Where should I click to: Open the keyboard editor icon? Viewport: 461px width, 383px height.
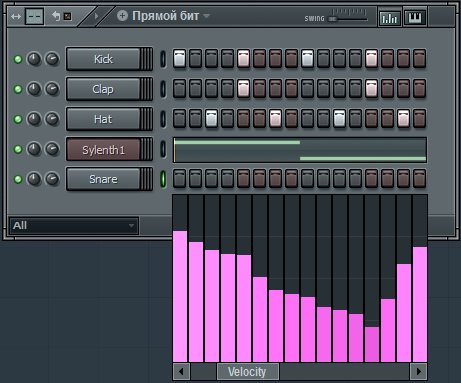point(415,17)
